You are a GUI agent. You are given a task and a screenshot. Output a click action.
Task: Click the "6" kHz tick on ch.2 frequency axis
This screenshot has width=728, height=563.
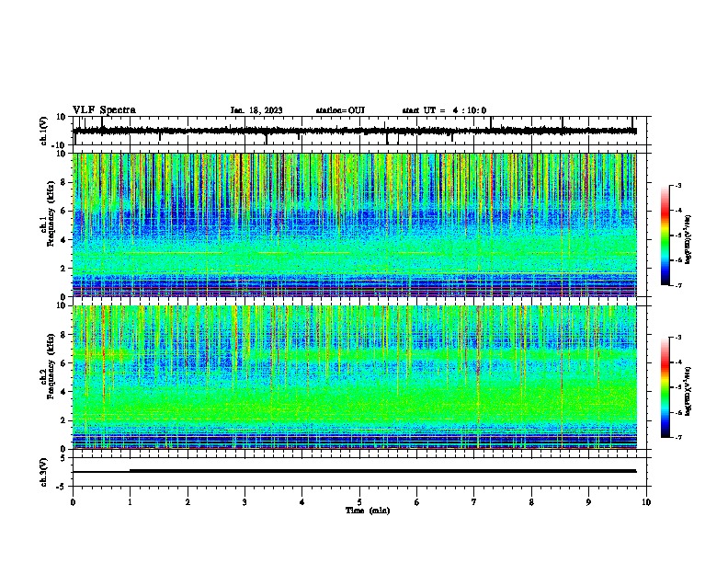pyautogui.click(x=63, y=363)
